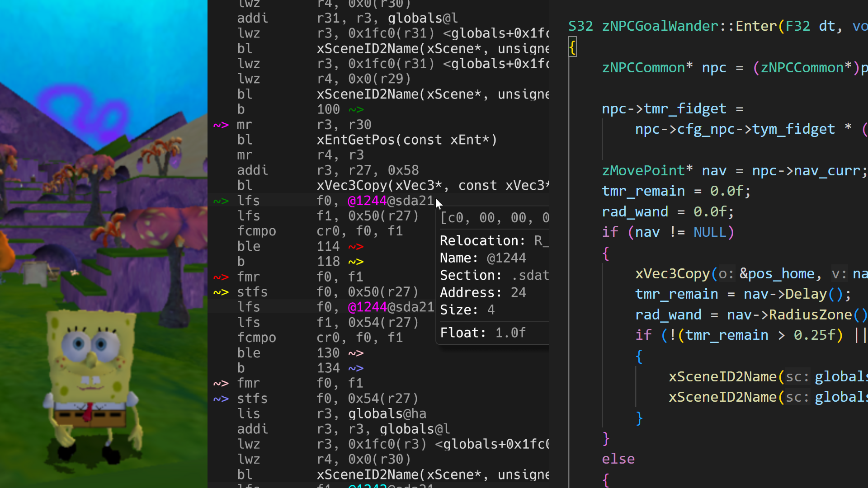This screenshot has width=868, height=488.
Task: Click yellow branch arrow after 'b 118'
Action: click(x=356, y=262)
